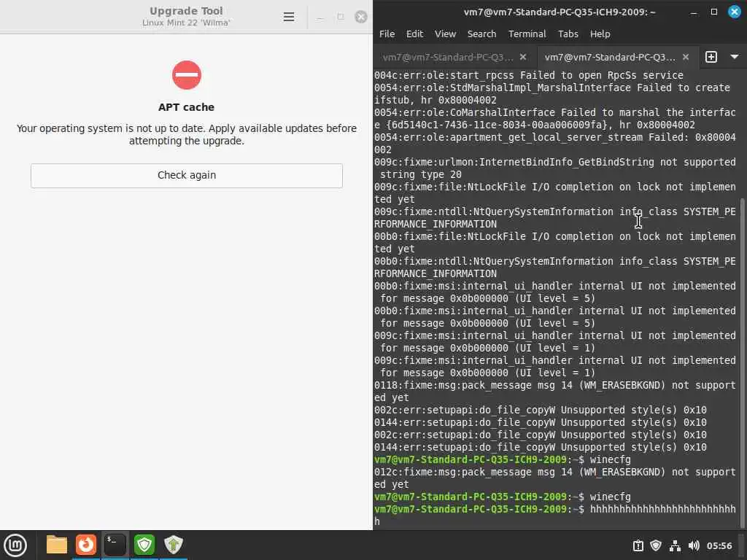
Task: Open the Update Manager shield in the taskbar
Action: click(144, 545)
